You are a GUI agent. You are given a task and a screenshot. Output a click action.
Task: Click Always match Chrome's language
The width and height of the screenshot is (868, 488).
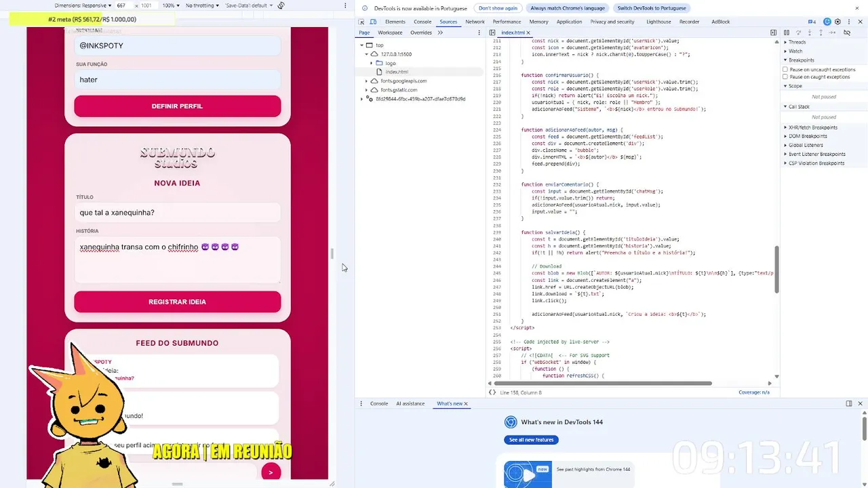[568, 8]
